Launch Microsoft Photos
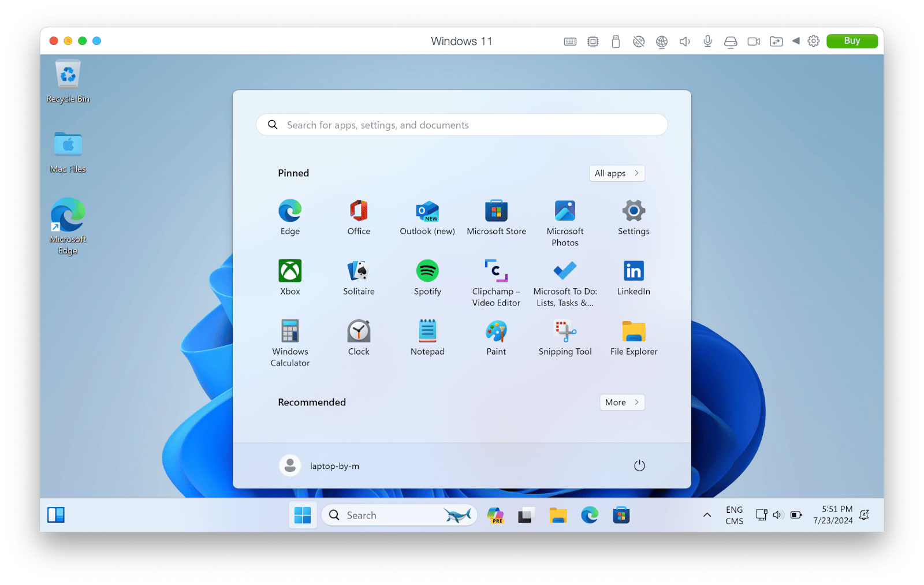This screenshot has height=585, width=924. (565, 223)
